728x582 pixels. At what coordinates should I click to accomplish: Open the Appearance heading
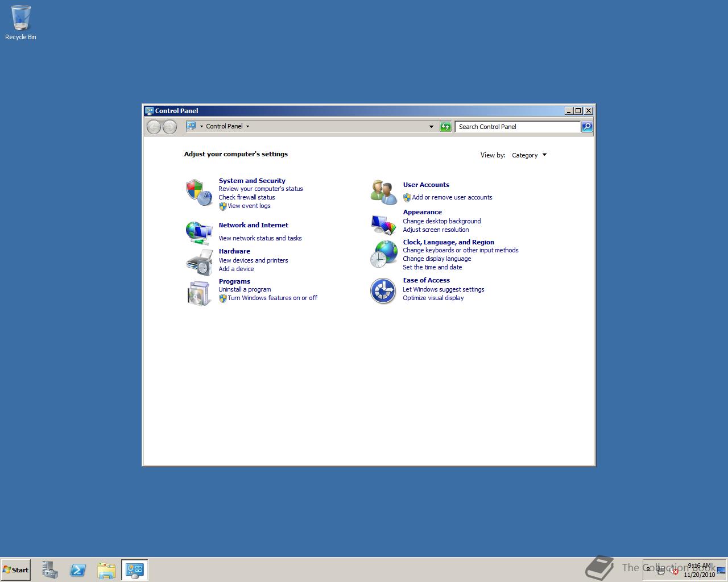pyautogui.click(x=423, y=212)
